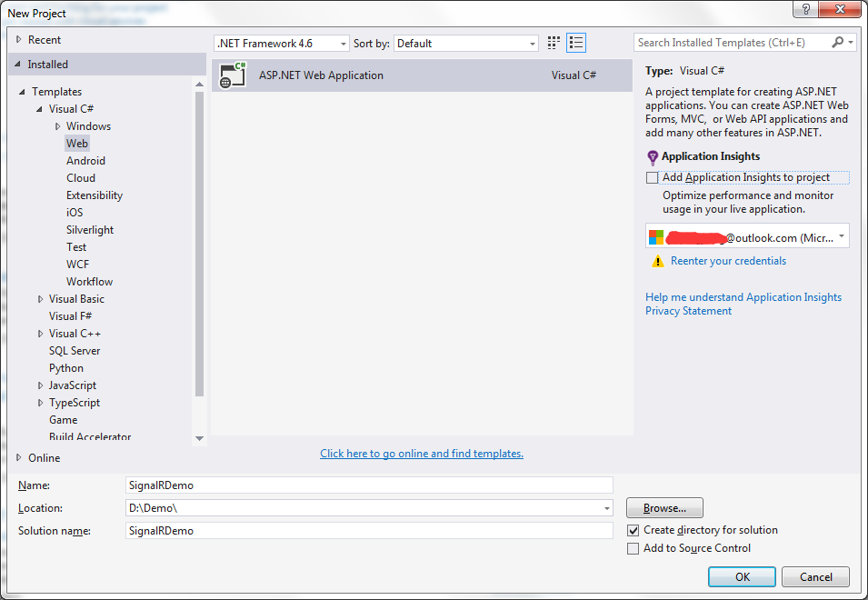Open the Privacy Statement link

tap(689, 311)
